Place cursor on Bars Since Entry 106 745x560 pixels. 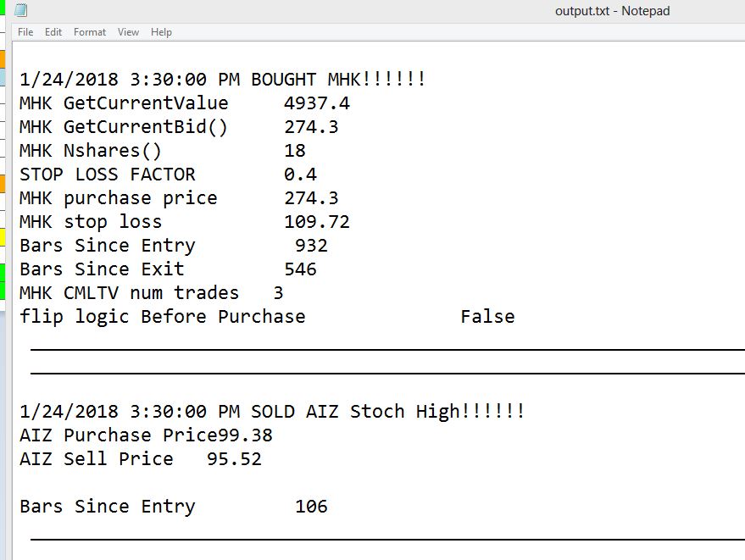pos(311,507)
